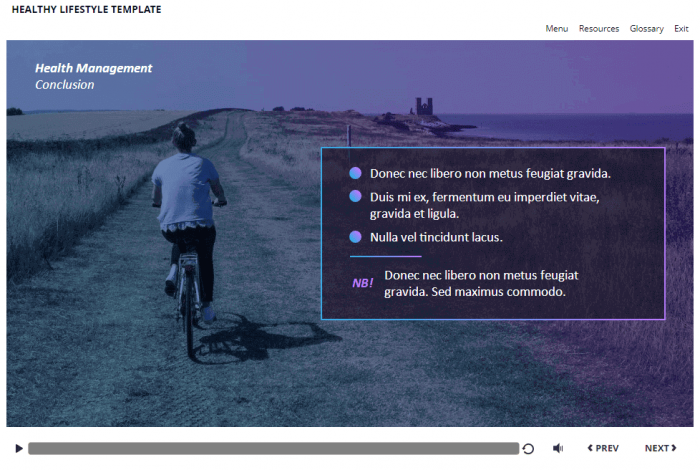Click the bullet dot beside 'Duis mi ex'
The height and width of the screenshot is (470, 700).
click(355, 197)
